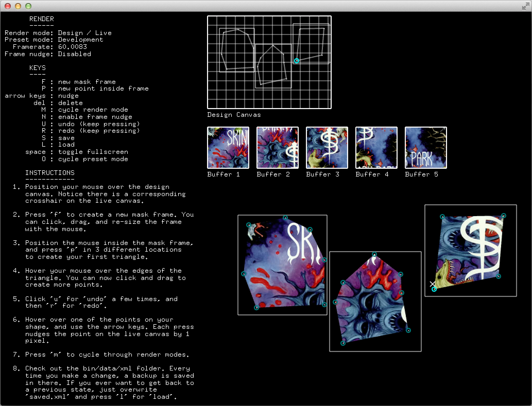532x406 pixels.
Task: Click the 'N : enable frame nudge' key line
Action: [x=87, y=117]
